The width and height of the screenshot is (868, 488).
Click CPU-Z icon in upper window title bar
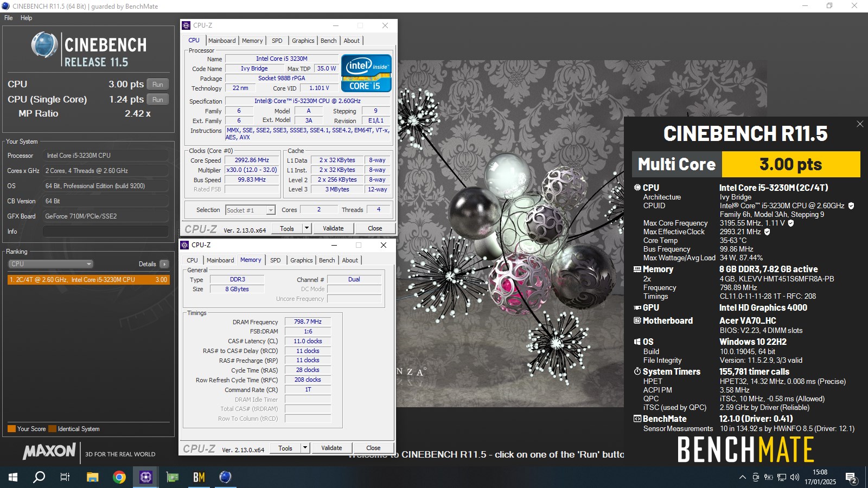(186, 25)
